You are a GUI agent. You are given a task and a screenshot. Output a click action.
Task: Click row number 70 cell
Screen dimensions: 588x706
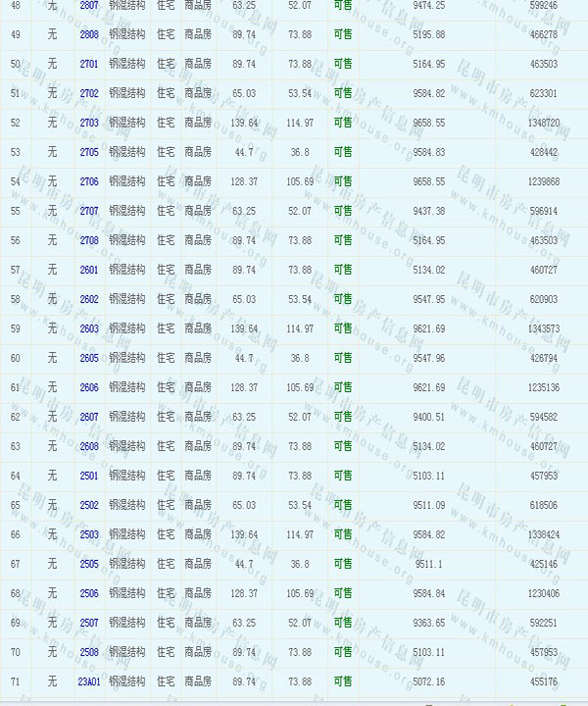point(15,652)
